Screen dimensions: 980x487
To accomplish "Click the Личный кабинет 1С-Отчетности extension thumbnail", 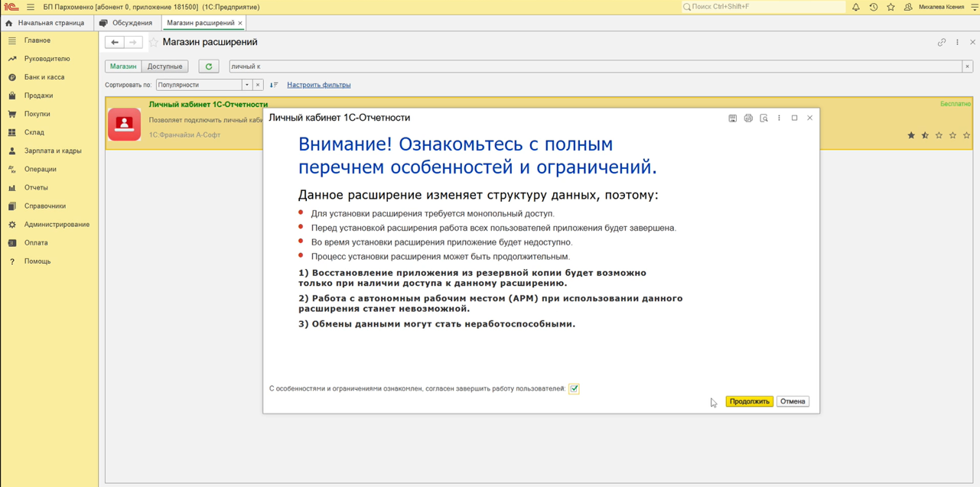I will (124, 124).
